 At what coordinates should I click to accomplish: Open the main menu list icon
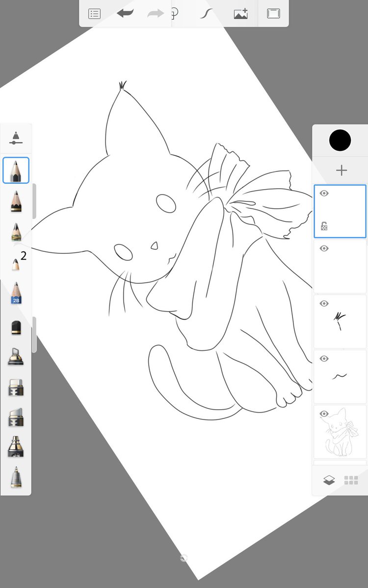[x=94, y=14]
